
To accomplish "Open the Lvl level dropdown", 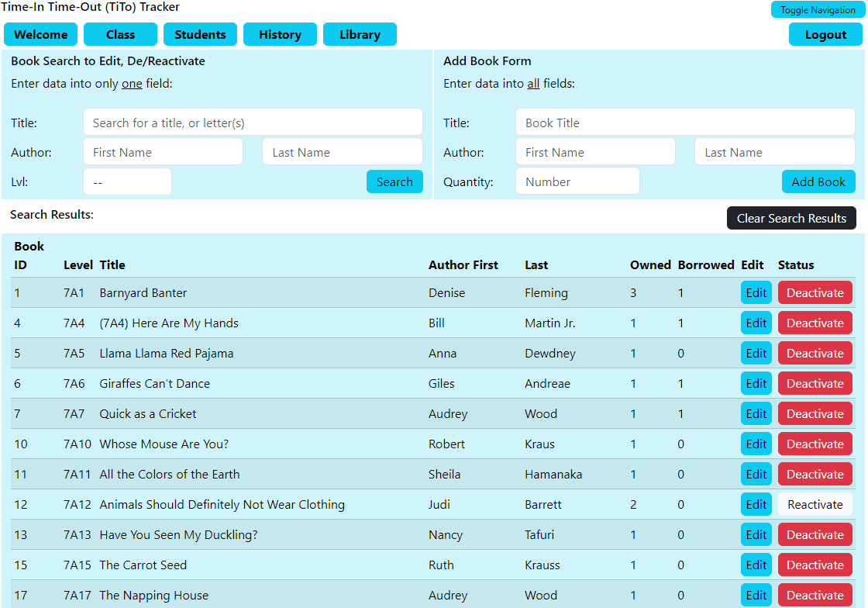I will pos(127,181).
